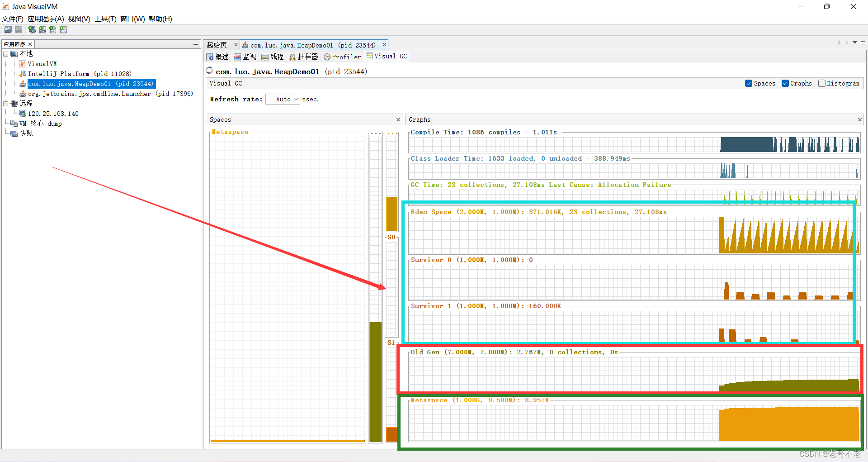Screen dimensions: 868x462
Task: Close the Graphs panel
Action: [860, 119]
